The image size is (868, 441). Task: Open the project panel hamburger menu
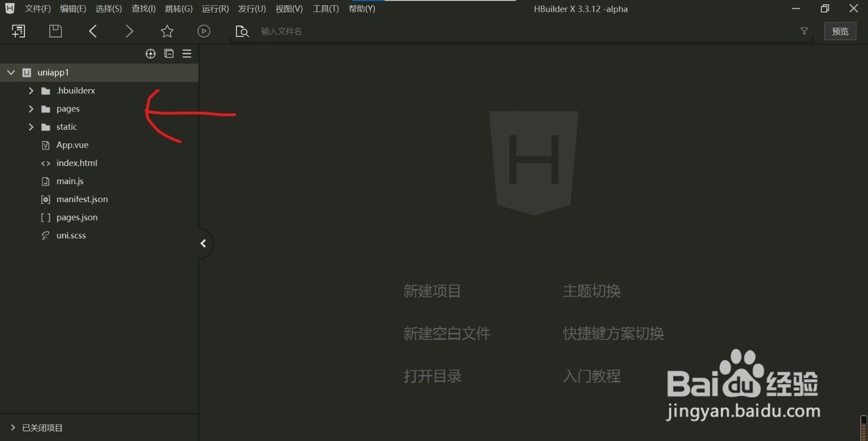point(187,54)
